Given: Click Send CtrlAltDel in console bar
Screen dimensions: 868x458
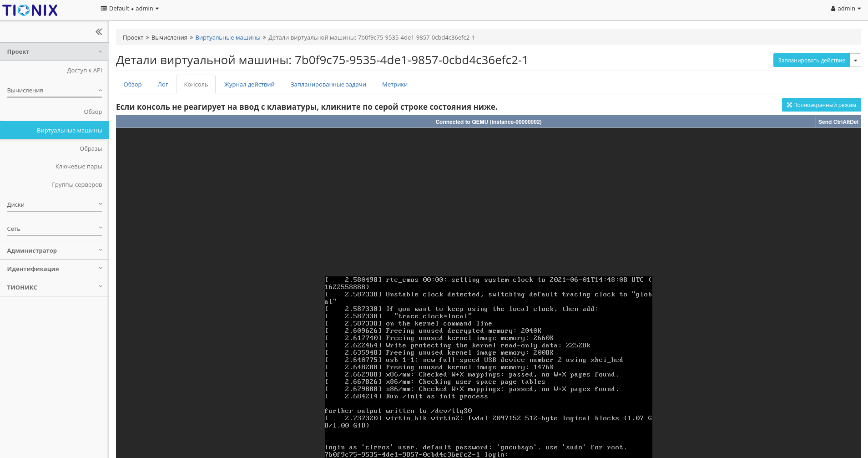Looking at the screenshot, I should click(838, 122).
